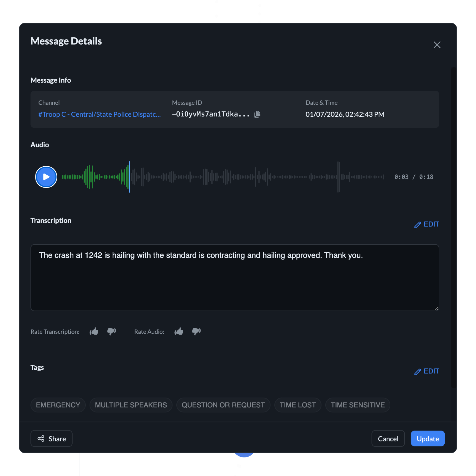
Task: Cancel the message changes
Action: [388, 439]
